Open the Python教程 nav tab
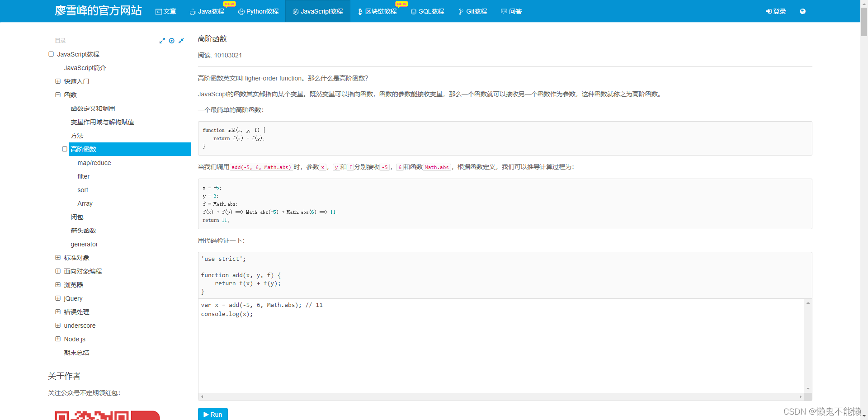 click(x=259, y=11)
